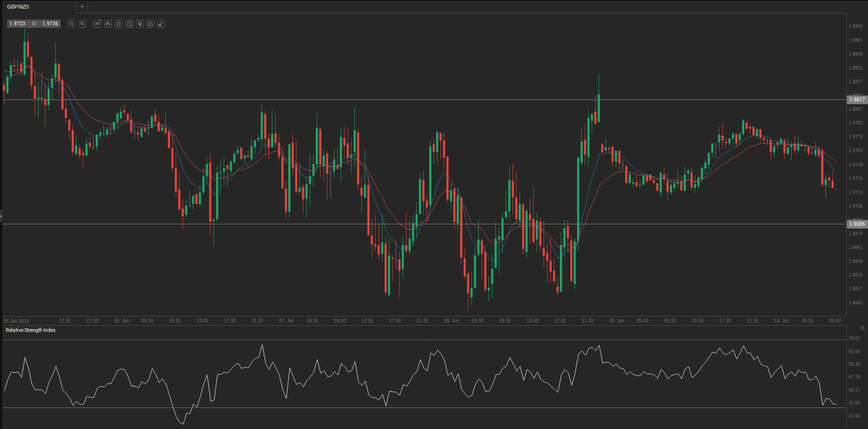The image size is (868, 429).
Task: Click the 1.9723 bid price button
Action: click(x=18, y=23)
